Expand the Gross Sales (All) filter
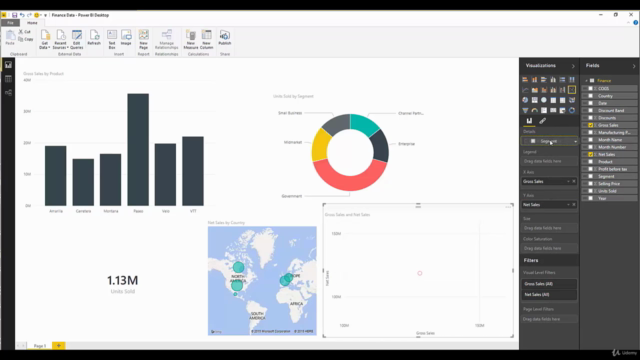The height and width of the screenshot is (360, 640). tap(549, 284)
